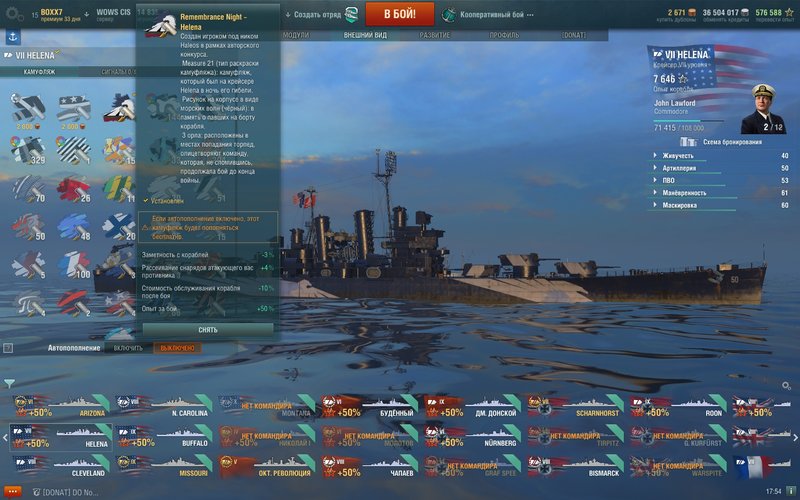Screen dimensions: 800x500
Task: Click the armor scheme icon 'Схема бронирования'
Action: pyautogui.click(x=688, y=142)
